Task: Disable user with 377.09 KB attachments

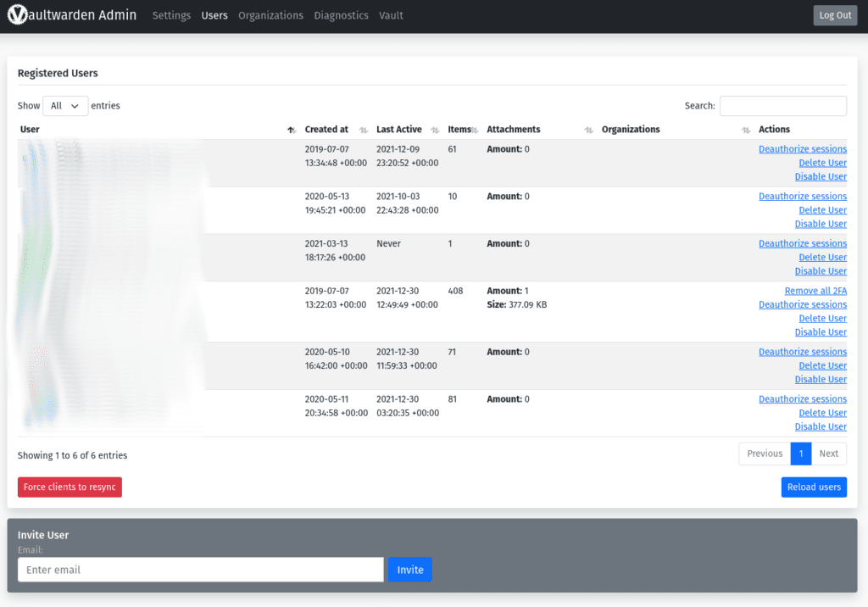Action: click(x=821, y=332)
